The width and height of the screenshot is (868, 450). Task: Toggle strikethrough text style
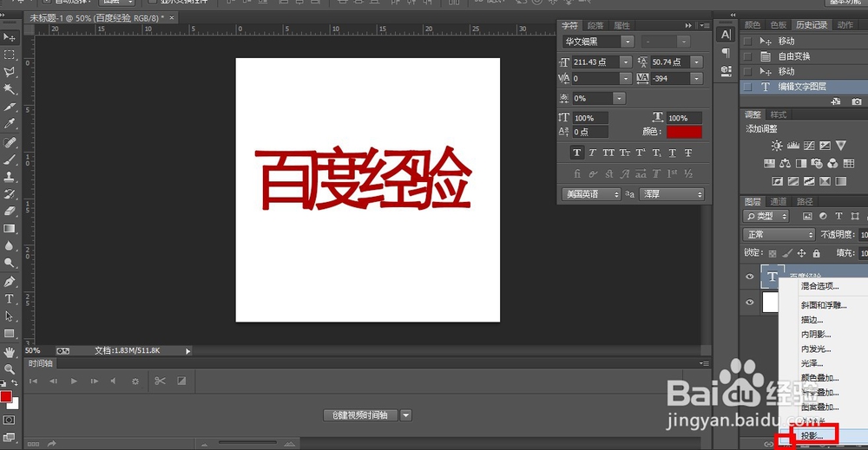[x=688, y=153]
